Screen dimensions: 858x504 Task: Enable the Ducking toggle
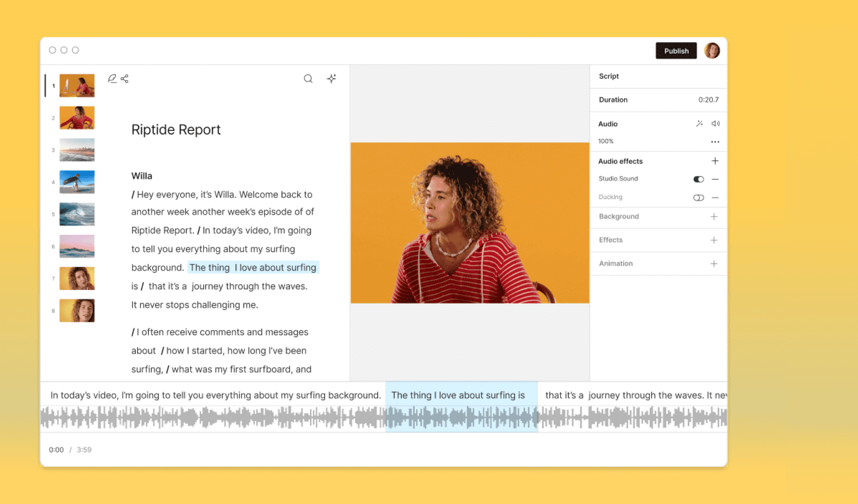(698, 198)
